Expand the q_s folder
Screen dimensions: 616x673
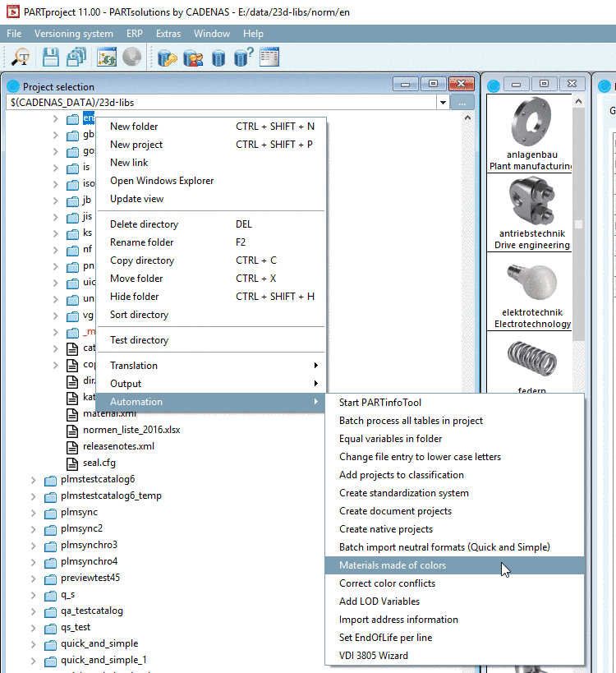34,595
